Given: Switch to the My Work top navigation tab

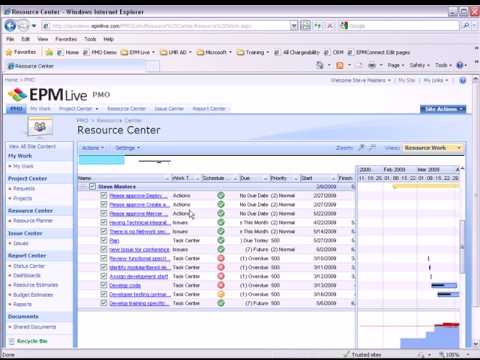Looking at the screenshot, I should tap(40, 109).
